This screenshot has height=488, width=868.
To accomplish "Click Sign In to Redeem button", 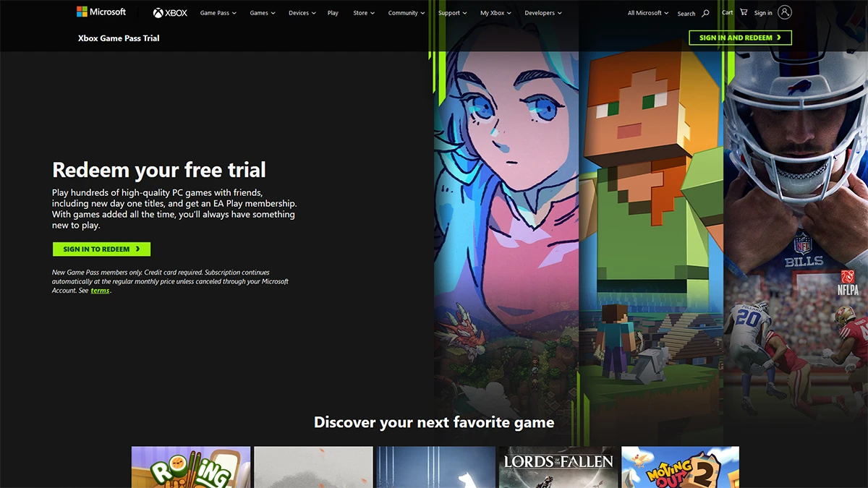I will pyautogui.click(x=102, y=249).
